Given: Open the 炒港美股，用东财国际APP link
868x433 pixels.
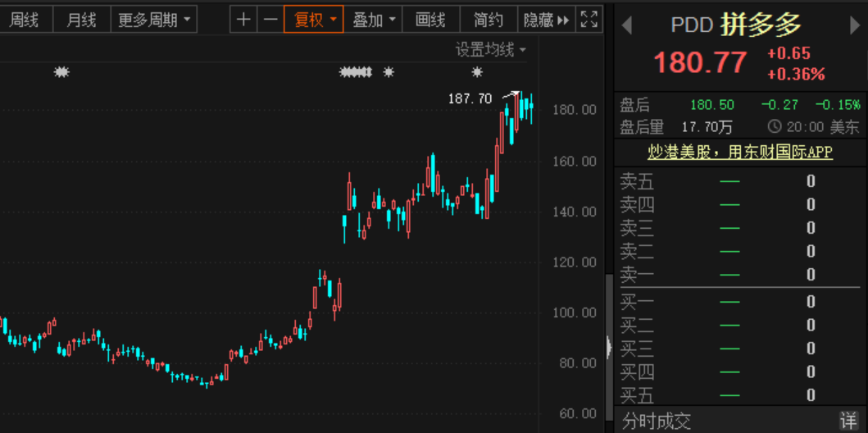Looking at the screenshot, I should click(x=740, y=152).
